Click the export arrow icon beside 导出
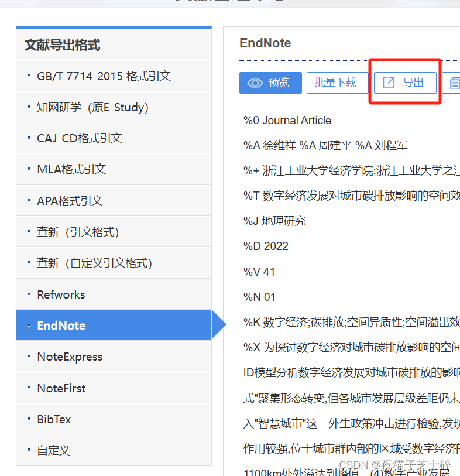This screenshot has height=476, width=460. point(389,83)
